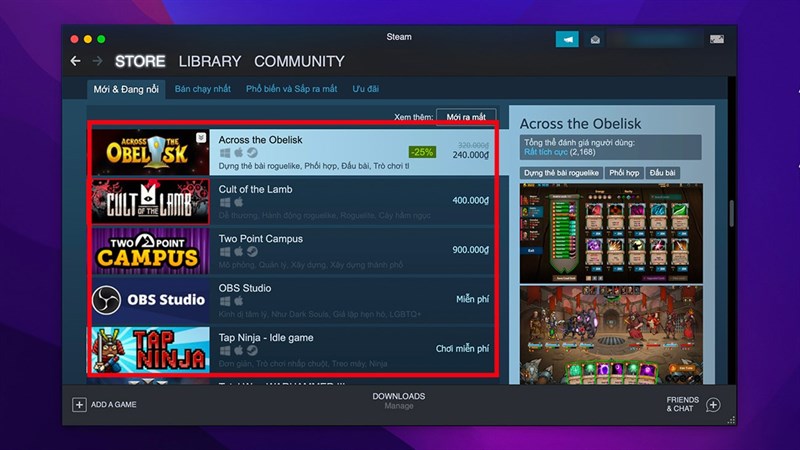Screen dimensions: 800x450
Task: Click Apple icon under Cult of the Lamb
Action: [239, 202]
